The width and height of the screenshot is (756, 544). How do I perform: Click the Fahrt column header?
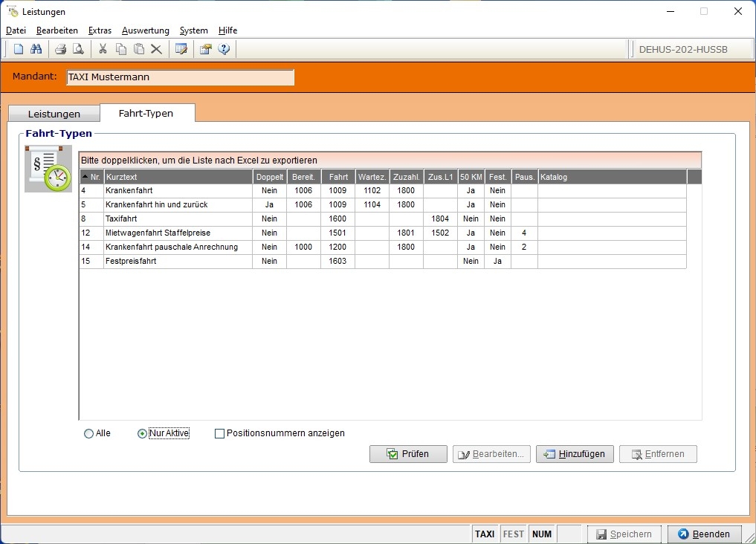pos(338,177)
